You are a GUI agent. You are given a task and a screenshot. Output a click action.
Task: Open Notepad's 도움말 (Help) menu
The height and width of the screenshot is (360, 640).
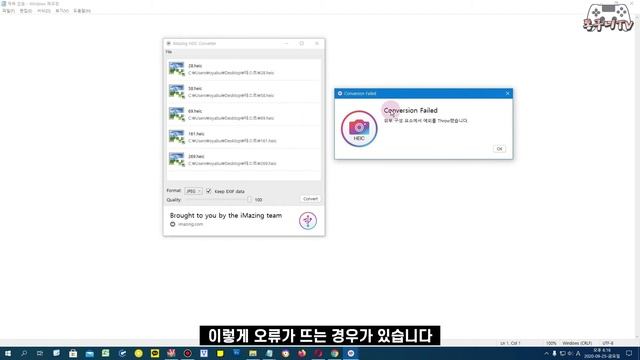tap(82, 11)
